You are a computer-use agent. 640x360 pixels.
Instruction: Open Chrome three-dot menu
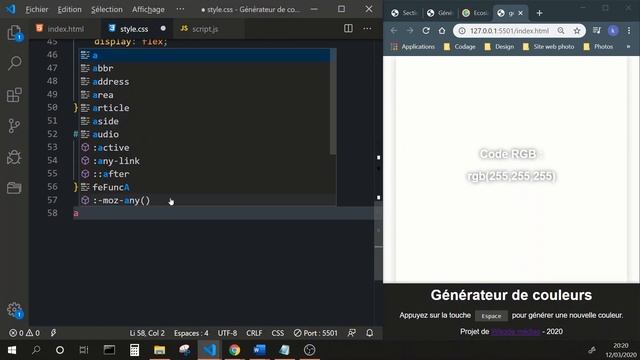tap(629, 31)
